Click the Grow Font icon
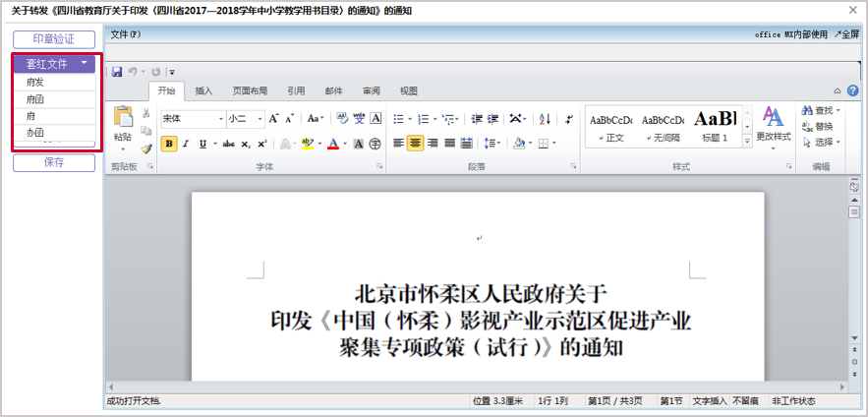The width and height of the screenshot is (868, 417). click(274, 118)
